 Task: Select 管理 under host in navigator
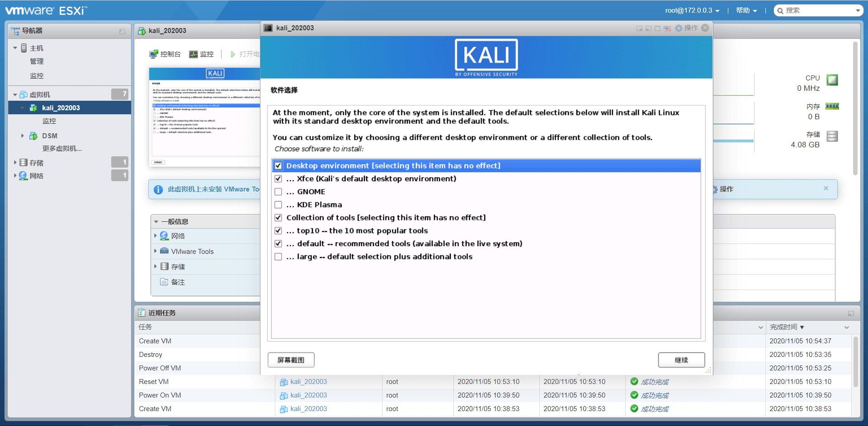37,61
